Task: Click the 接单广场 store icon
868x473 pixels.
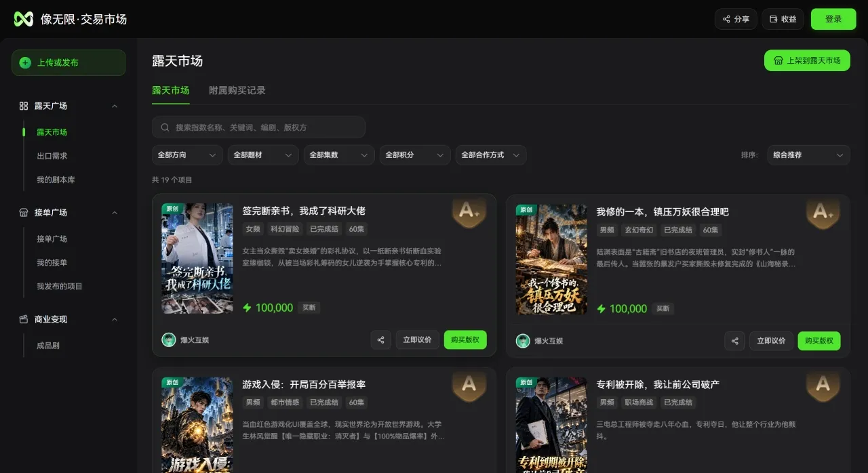Action: click(x=24, y=213)
